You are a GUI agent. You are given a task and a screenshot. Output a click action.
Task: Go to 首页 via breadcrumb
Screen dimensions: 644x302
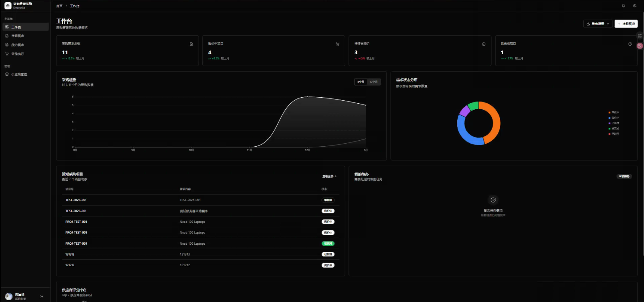pos(59,6)
